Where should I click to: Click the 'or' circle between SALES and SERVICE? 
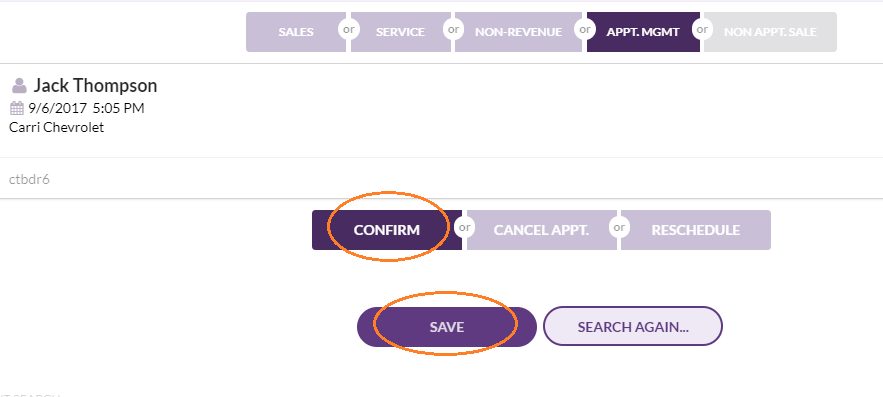click(349, 29)
